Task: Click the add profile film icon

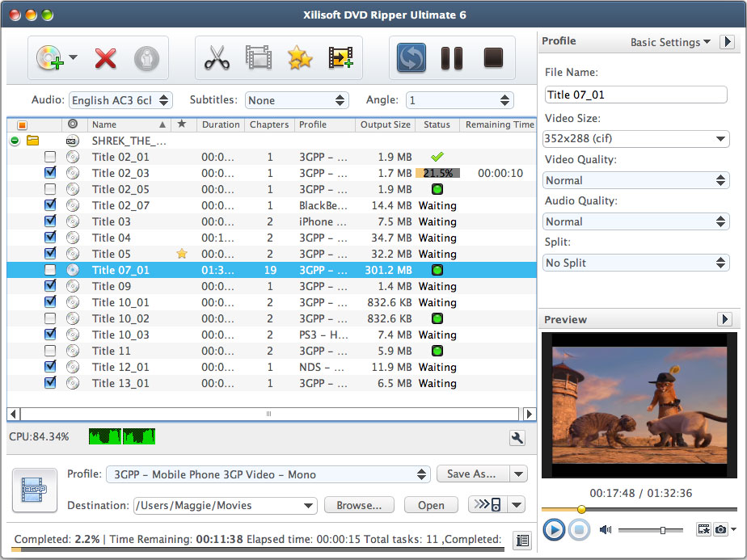Action: (x=340, y=58)
